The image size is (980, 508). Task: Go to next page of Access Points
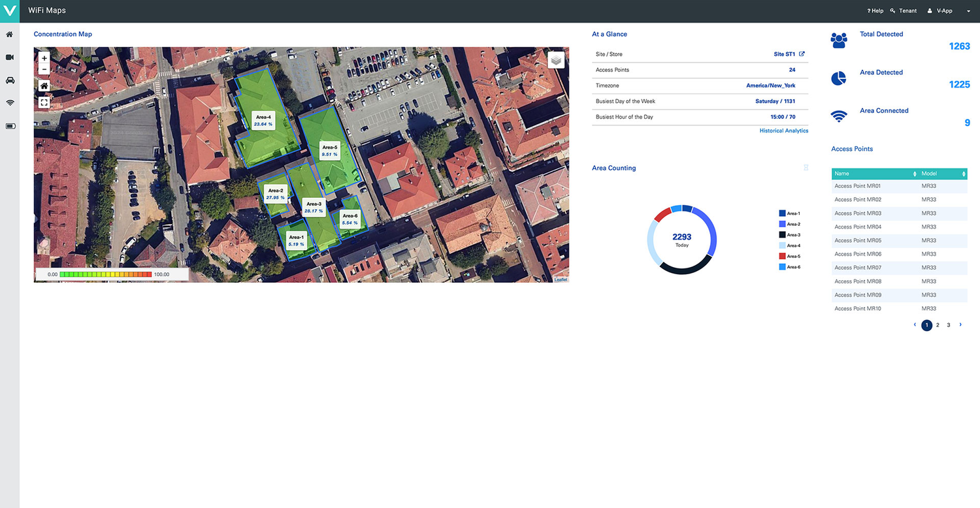coord(960,325)
